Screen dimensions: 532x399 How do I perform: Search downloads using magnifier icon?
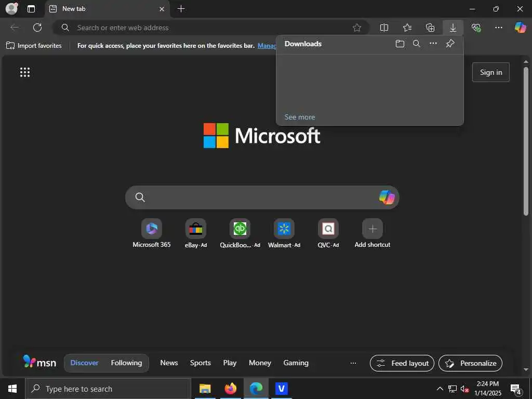[416, 44]
